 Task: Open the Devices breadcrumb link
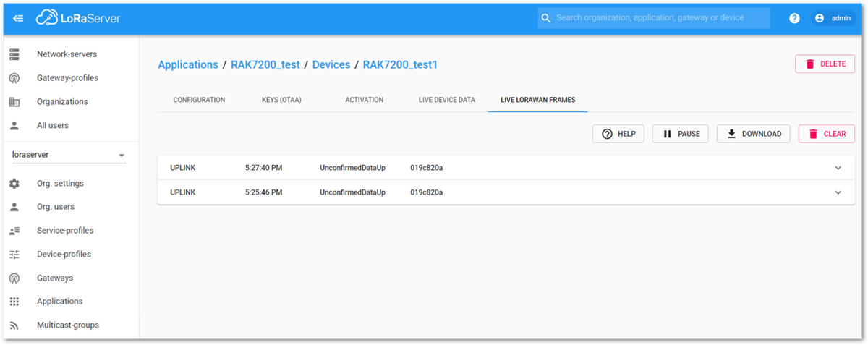(x=331, y=64)
